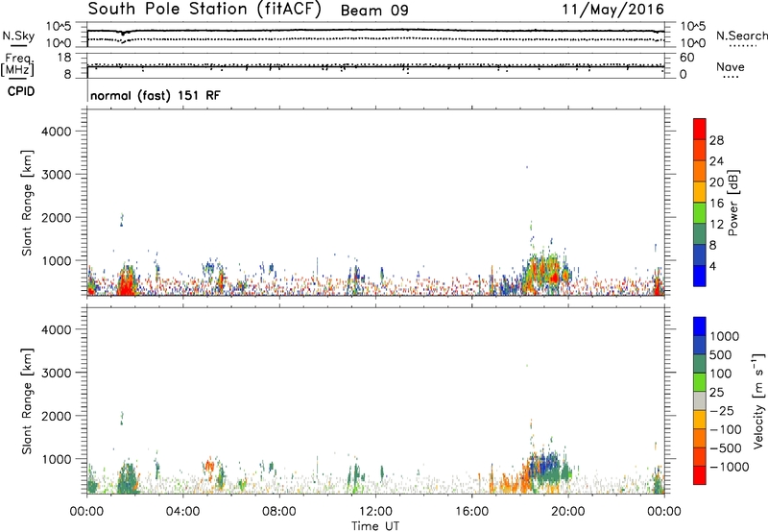The height and width of the screenshot is (532, 768).
Task: Pick the dark green 8–12 dB Power segment
Action: coord(700,234)
